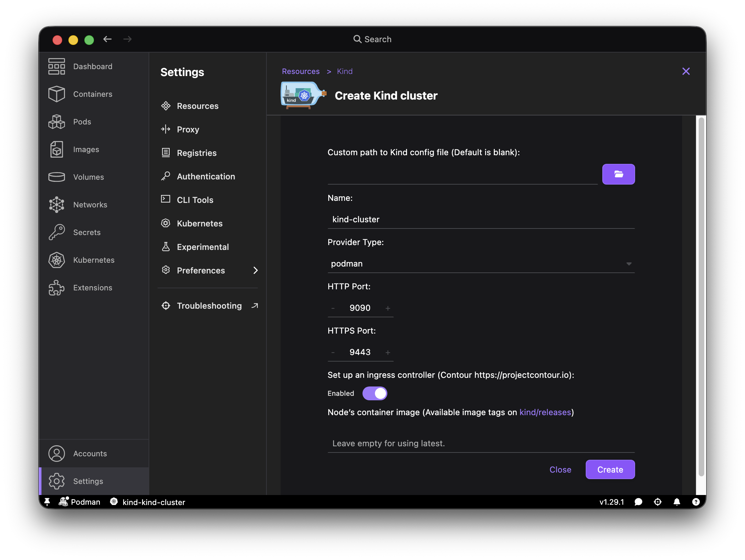Click the custom Kind config path field
The image size is (745, 560).
pos(463,175)
